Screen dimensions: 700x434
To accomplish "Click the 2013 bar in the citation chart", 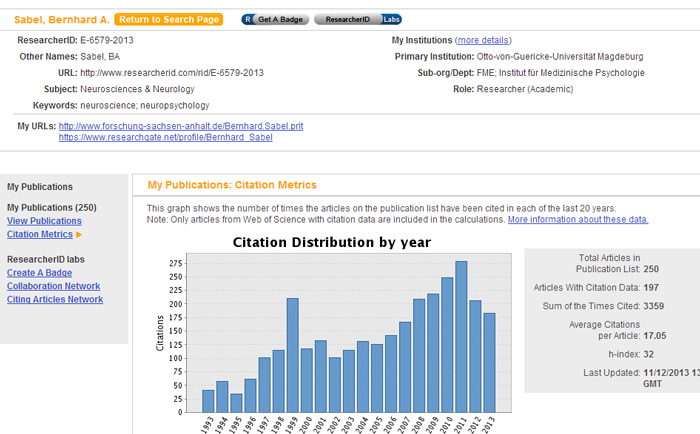I will tap(489, 363).
